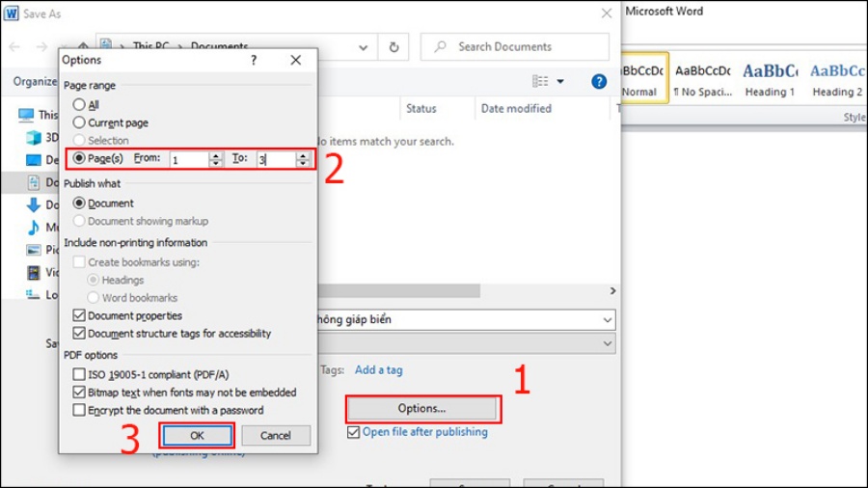Open the view options dropdown arrow

pyautogui.click(x=560, y=82)
